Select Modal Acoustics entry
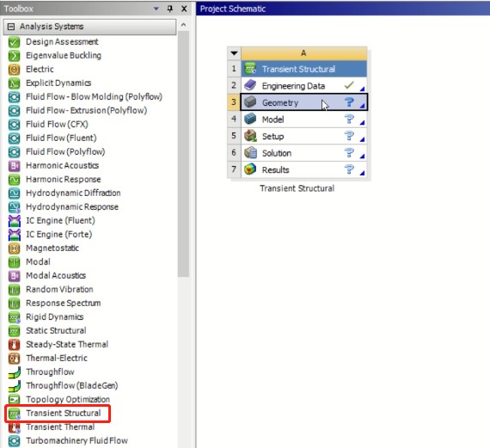This screenshot has height=448, width=490. pyautogui.click(x=56, y=276)
